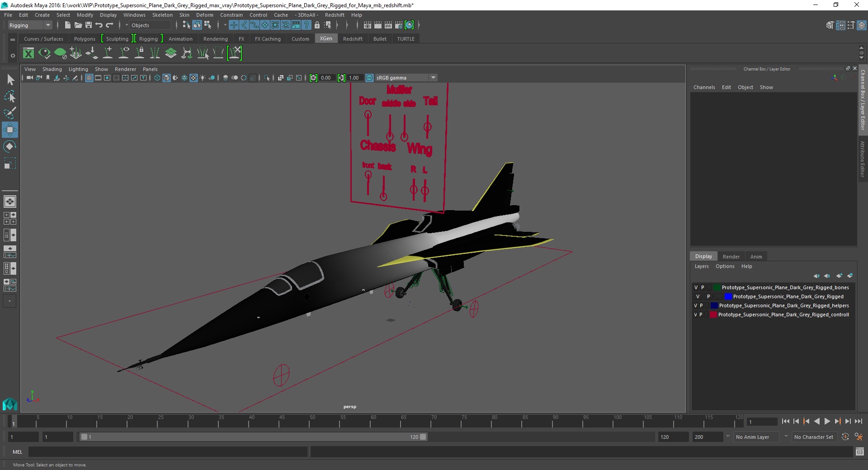Open the Skeleton menu
Image resolution: width=868 pixels, height=470 pixels.
[x=162, y=15]
